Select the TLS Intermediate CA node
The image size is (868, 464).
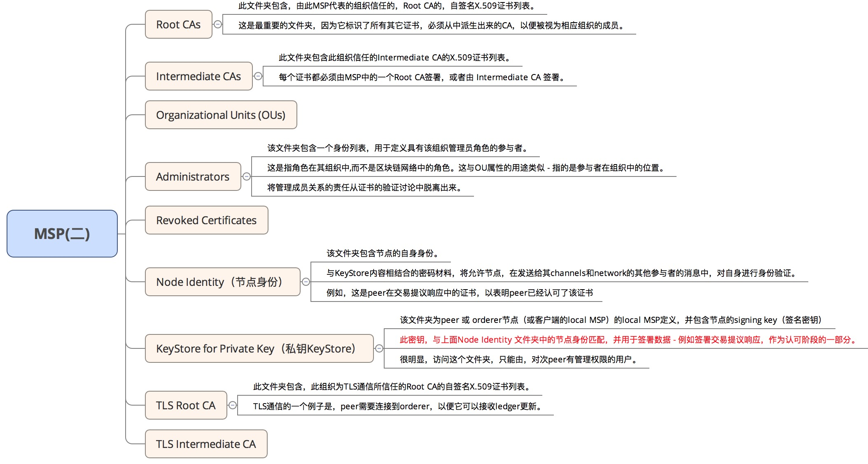[206, 444]
